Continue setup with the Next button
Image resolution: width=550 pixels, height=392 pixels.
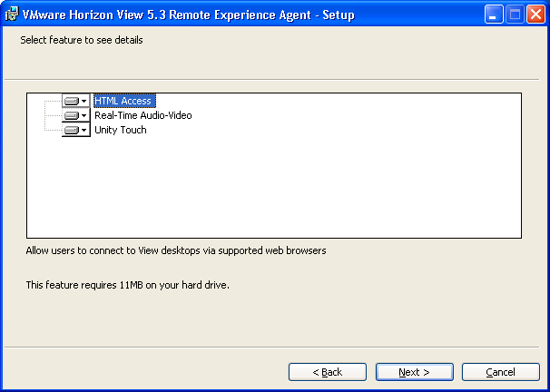click(414, 372)
